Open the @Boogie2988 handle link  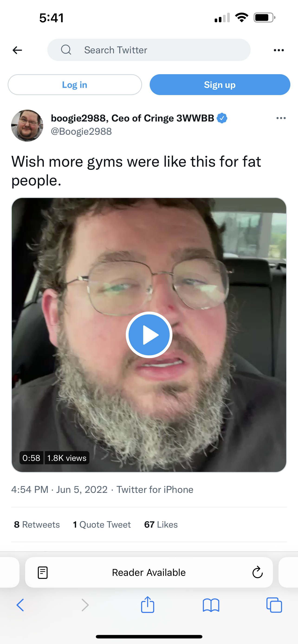click(x=81, y=131)
